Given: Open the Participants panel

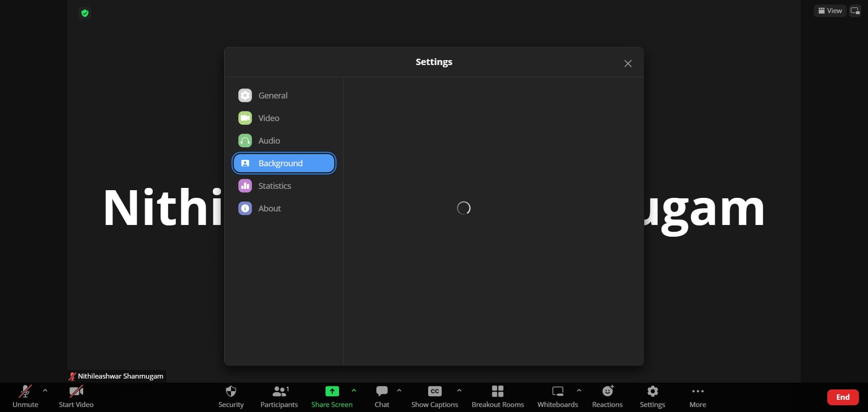Looking at the screenshot, I should coord(279,392).
